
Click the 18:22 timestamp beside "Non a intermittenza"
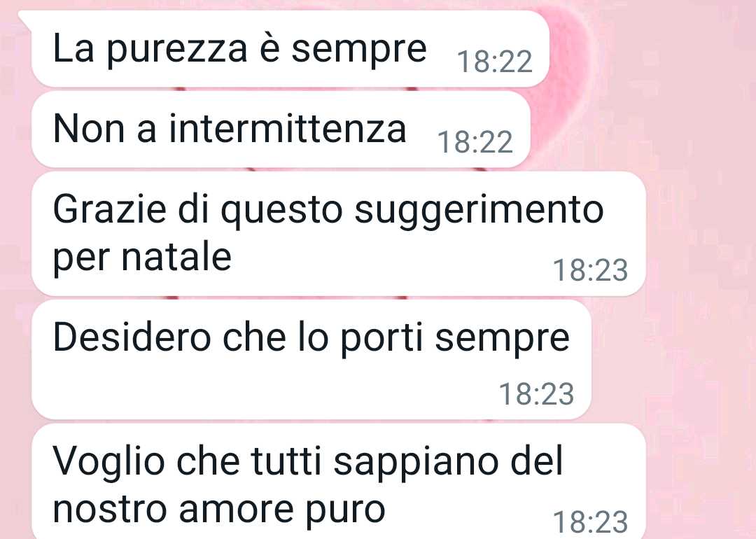coord(475,143)
